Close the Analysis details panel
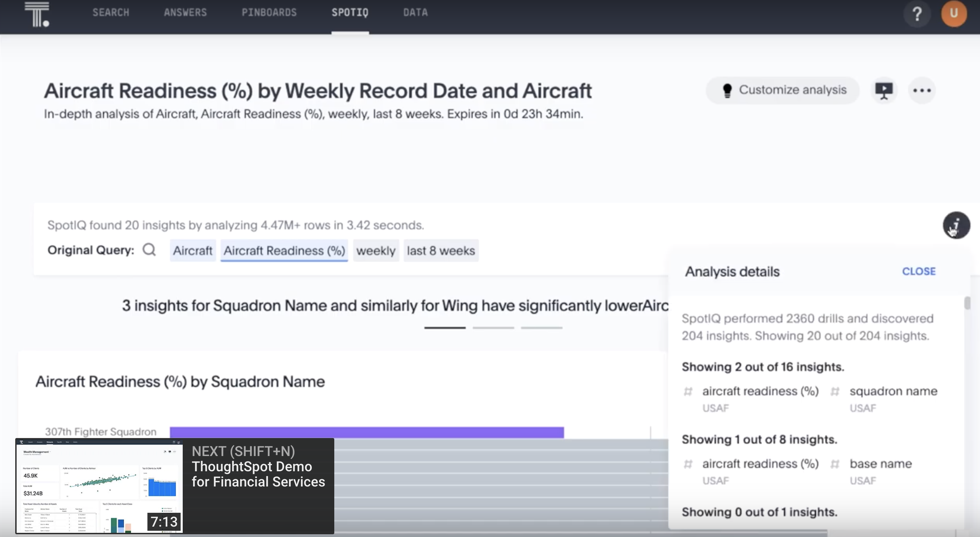The height and width of the screenshot is (537, 980). pos(918,272)
